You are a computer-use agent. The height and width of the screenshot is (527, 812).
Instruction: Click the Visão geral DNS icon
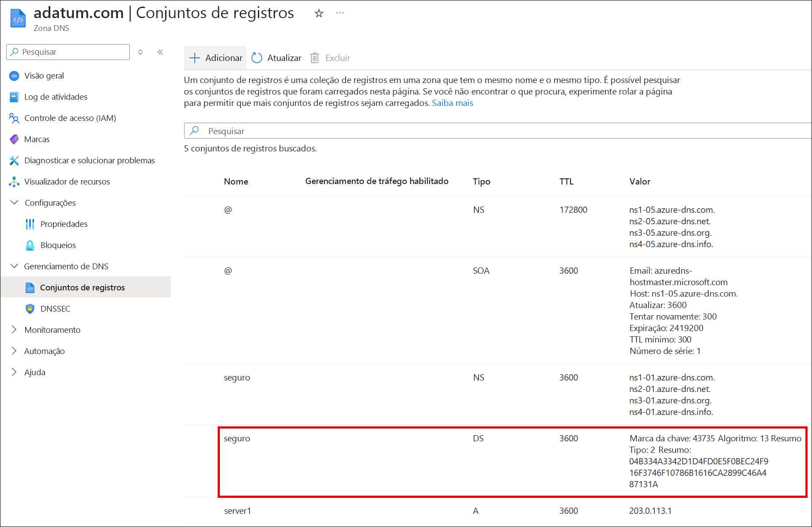click(x=14, y=76)
